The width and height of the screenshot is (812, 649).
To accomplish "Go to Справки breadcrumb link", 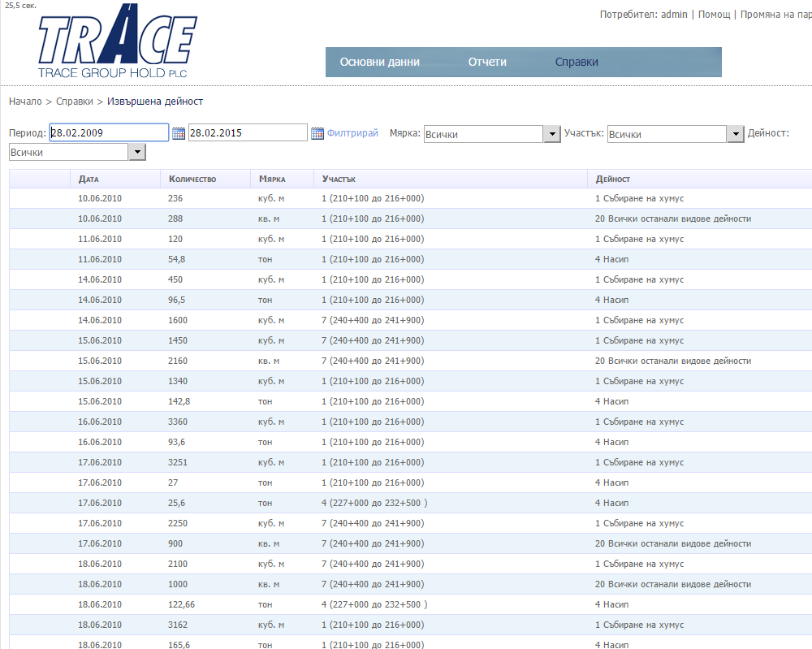I will coord(75,102).
